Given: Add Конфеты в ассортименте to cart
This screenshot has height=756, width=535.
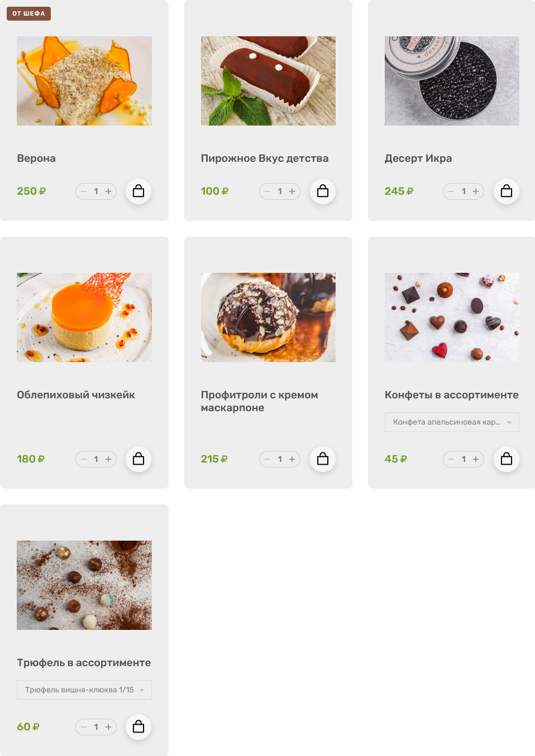Looking at the screenshot, I should (x=507, y=459).
